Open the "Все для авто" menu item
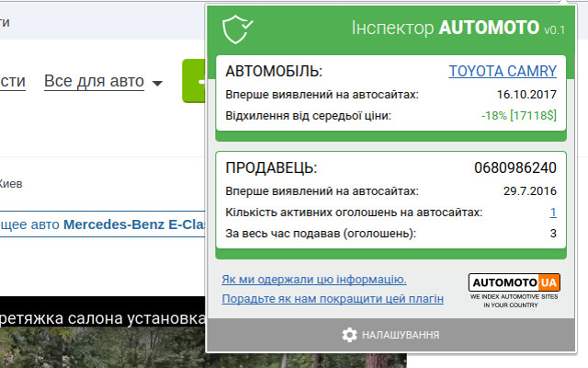The height and width of the screenshot is (368, 588). tap(94, 81)
